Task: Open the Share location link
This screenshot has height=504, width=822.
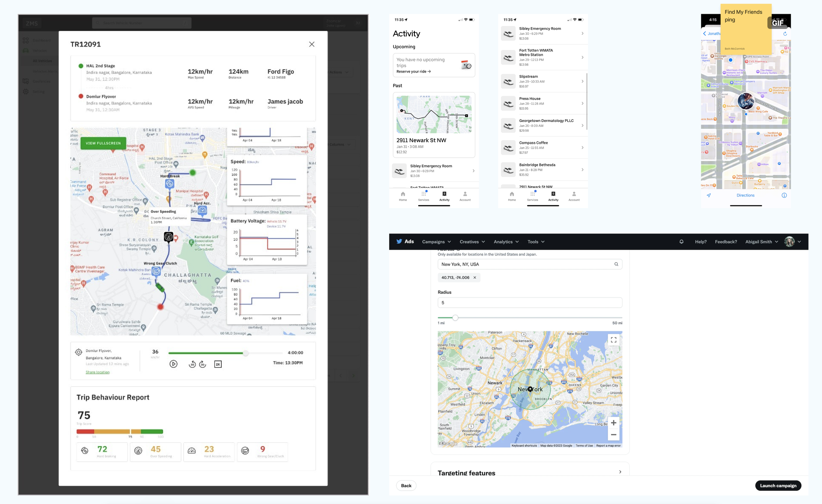Action: pyautogui.click(x=97, y=372)
